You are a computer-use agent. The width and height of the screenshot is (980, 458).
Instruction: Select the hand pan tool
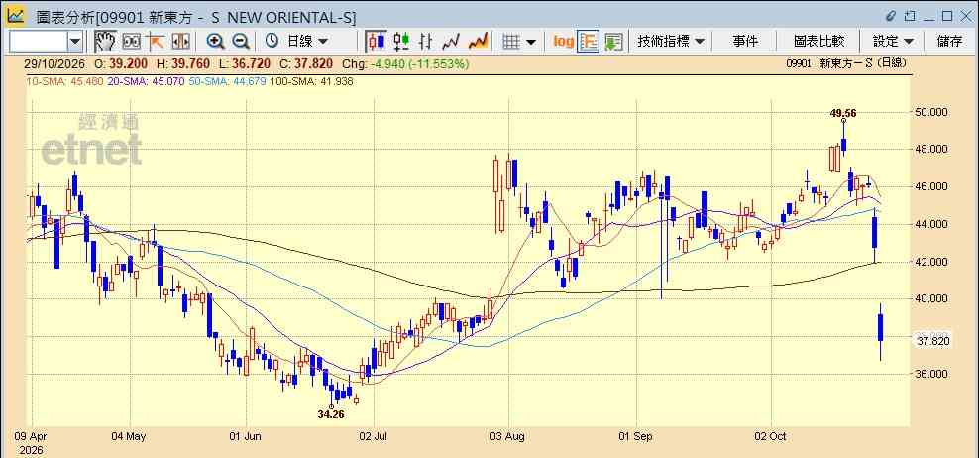click(106, 42)
